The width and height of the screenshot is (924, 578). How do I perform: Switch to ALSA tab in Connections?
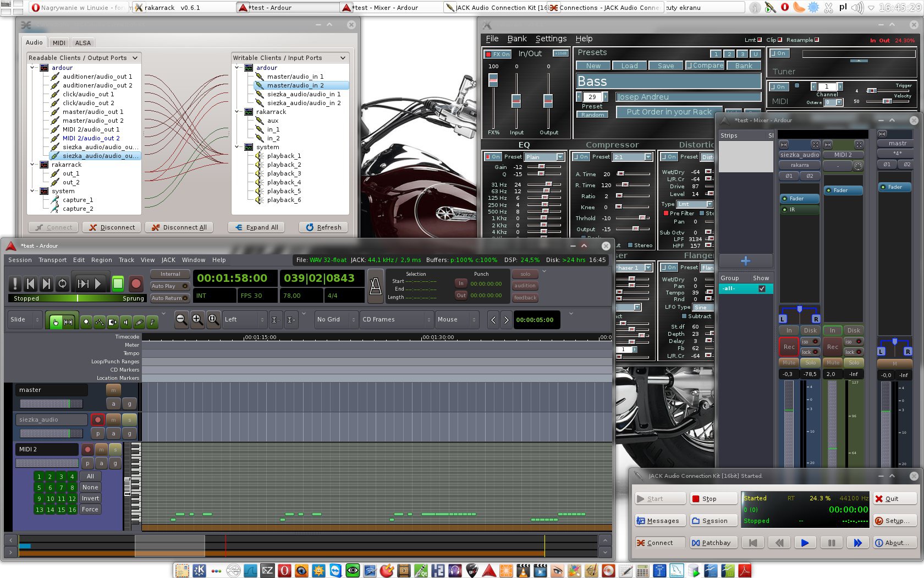click(x=83, y=43)
